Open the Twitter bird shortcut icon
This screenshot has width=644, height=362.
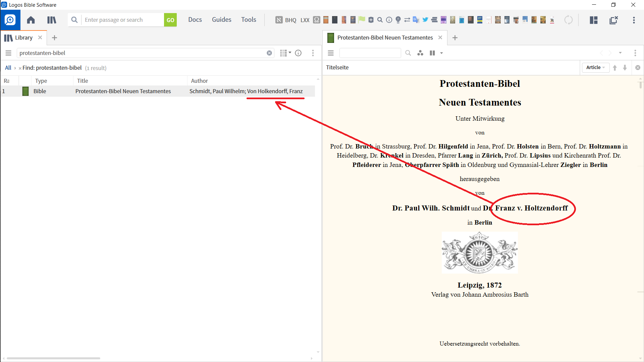point(425,20)
